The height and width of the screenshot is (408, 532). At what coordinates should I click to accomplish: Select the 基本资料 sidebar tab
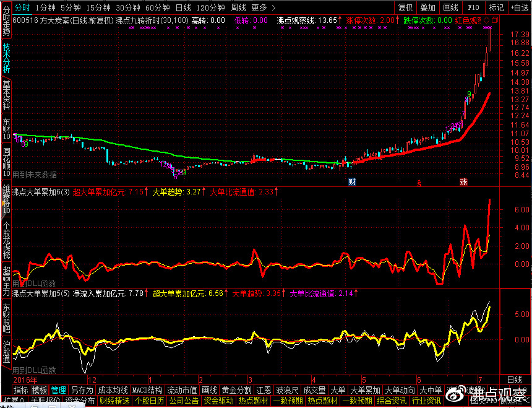coord(6,93)
